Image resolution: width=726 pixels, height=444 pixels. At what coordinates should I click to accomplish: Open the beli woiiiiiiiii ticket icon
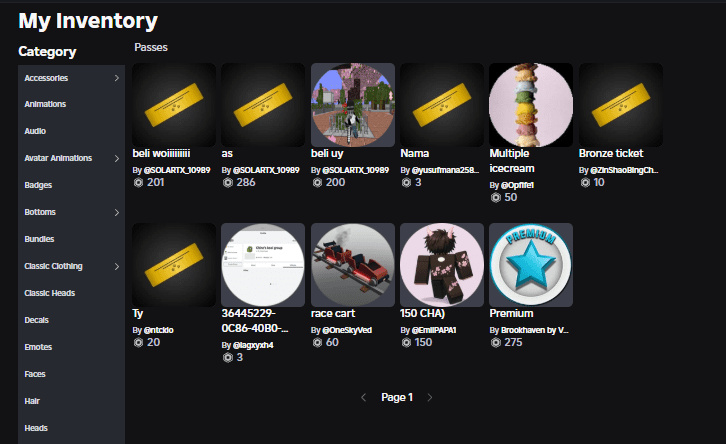(x=174, y=105)
